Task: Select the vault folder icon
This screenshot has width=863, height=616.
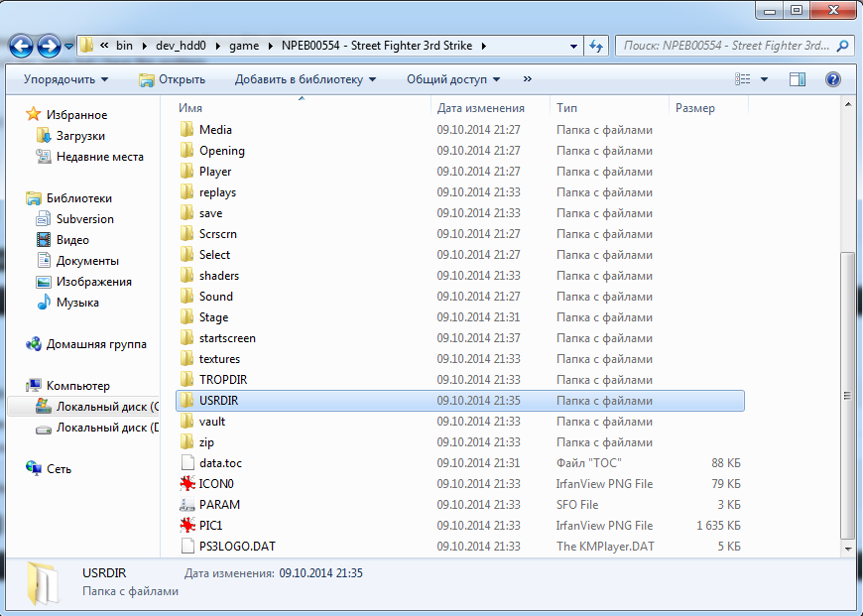Action: coord(187,422)
